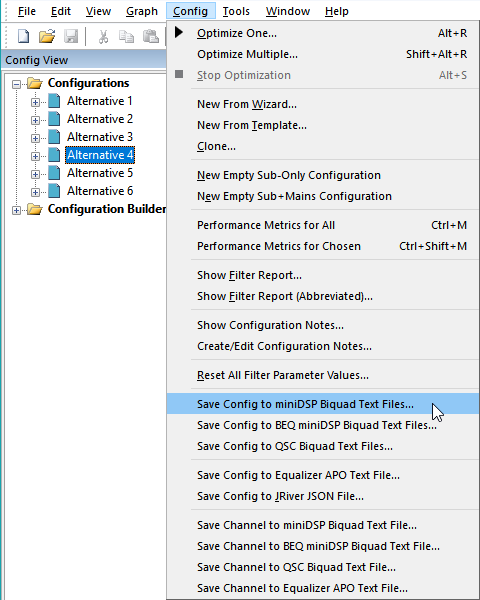This screenshot has height=600, width=480.
Task: Select Save Config to BEQ miniDSP Biquad
Action: click(323, 425)
